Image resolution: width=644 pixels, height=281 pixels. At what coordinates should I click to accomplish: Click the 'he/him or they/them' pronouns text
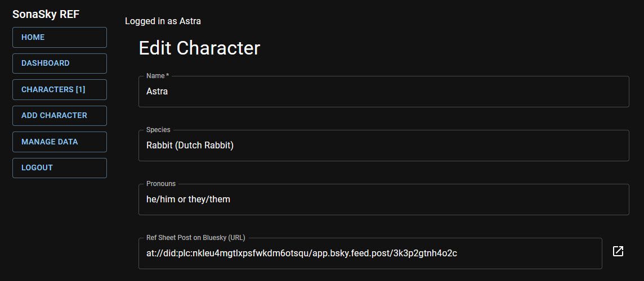pos(188,200)
